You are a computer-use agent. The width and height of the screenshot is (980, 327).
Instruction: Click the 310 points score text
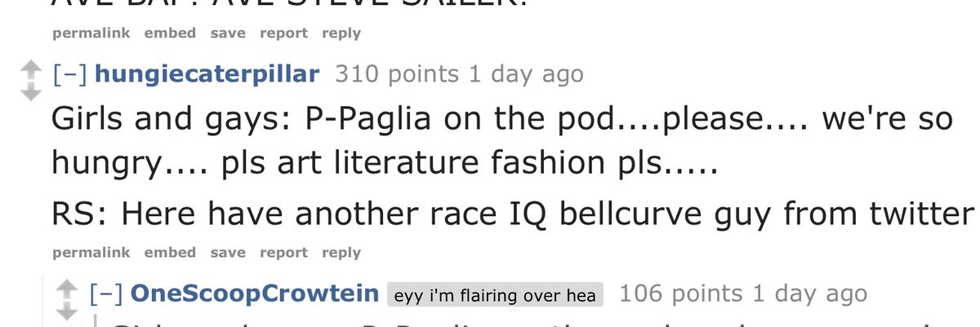pyautogui.click(x=398, y=75)
